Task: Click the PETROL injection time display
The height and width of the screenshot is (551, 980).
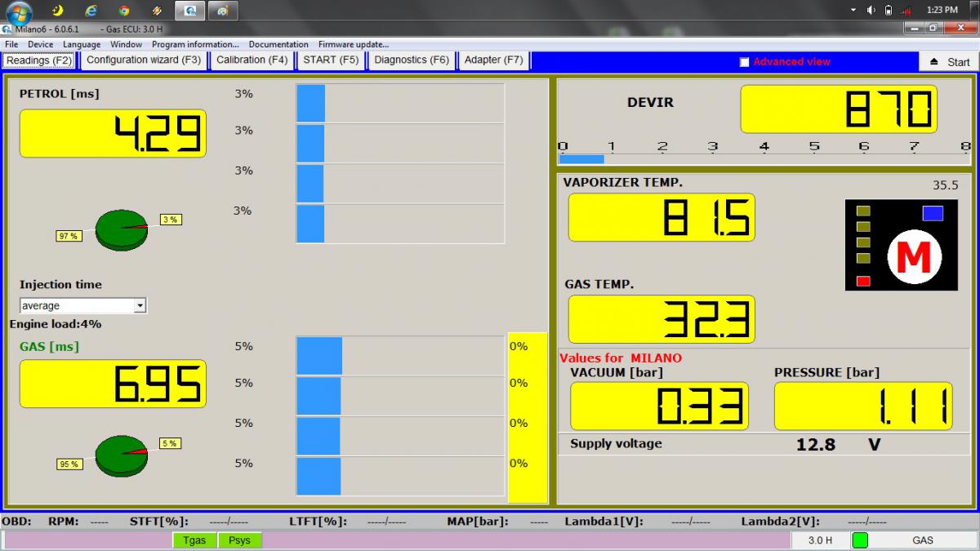Action: [x=113, y=134]
